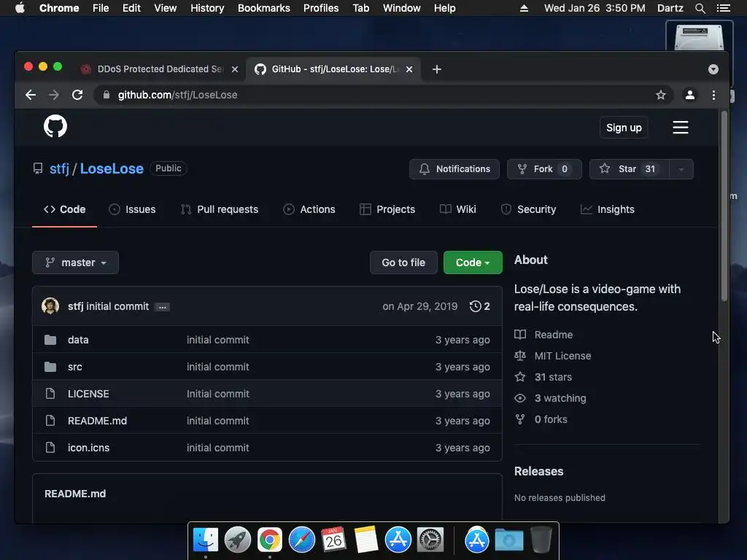Click the Go to file button
747x560 pixels.
(403, 262)
